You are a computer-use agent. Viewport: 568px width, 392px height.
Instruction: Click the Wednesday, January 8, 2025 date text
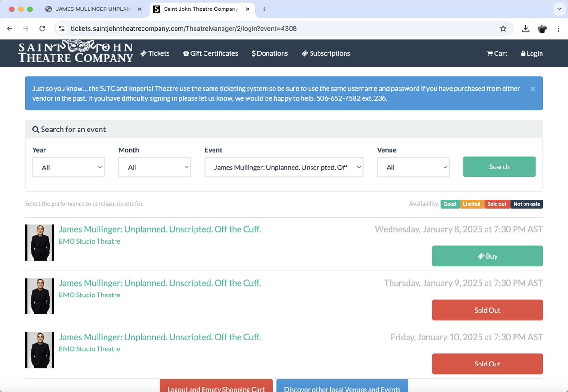(459, 229)
